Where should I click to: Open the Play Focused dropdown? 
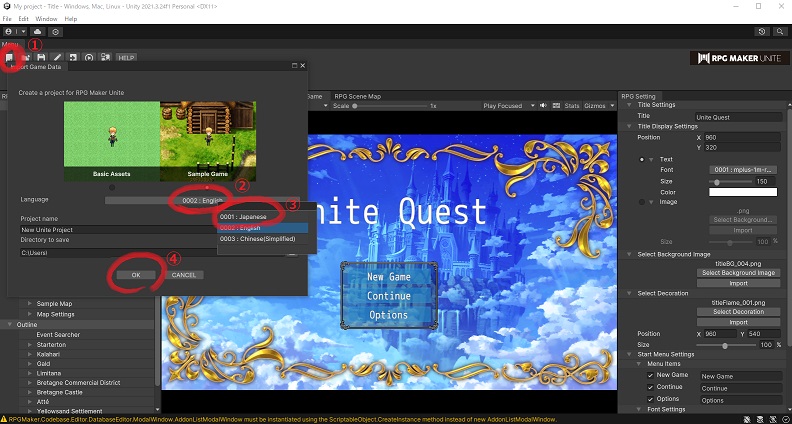[x=509, y=106]
